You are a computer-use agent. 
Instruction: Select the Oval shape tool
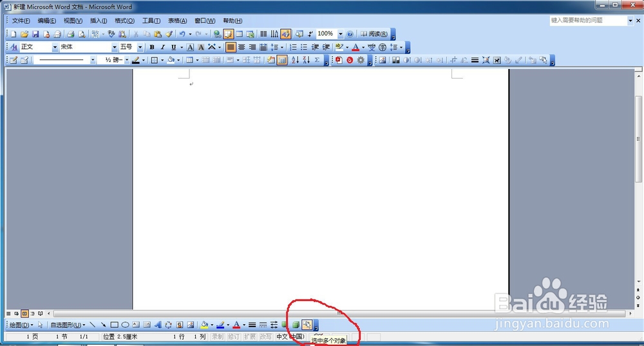(126, 325)
